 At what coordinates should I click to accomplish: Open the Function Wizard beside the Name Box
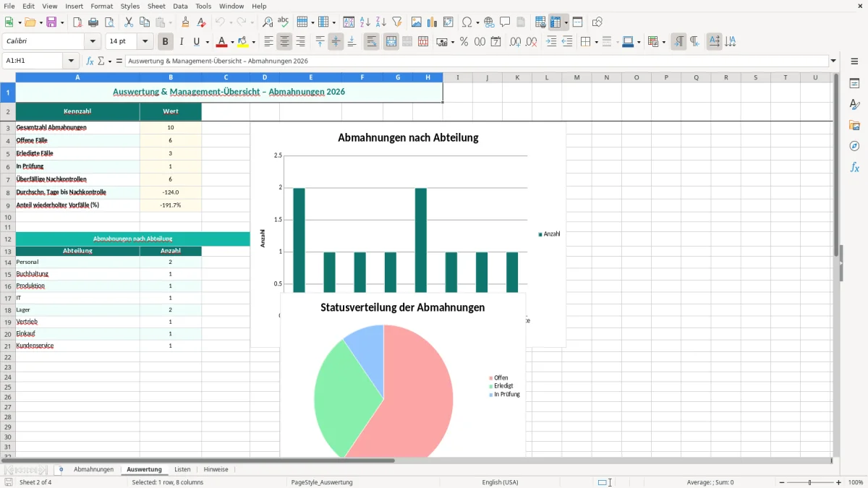[x=90, y=61]
